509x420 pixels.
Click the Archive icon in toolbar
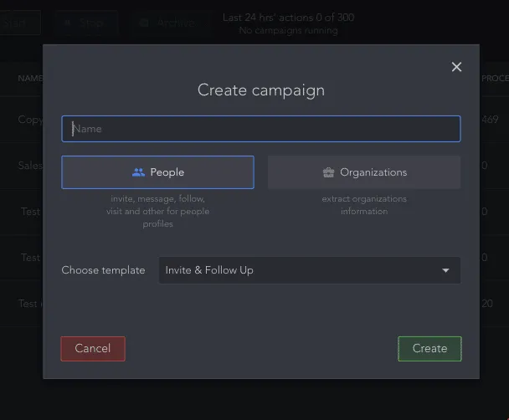coord(144,23)
